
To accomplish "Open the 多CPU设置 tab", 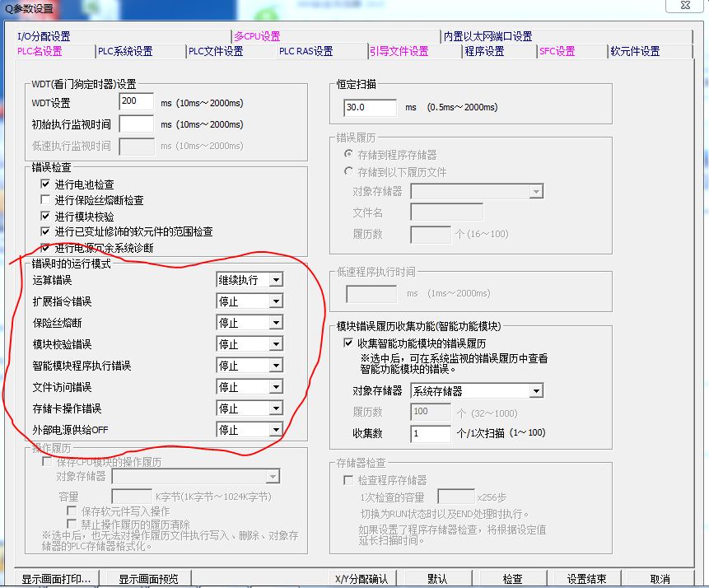I will 256,36.
